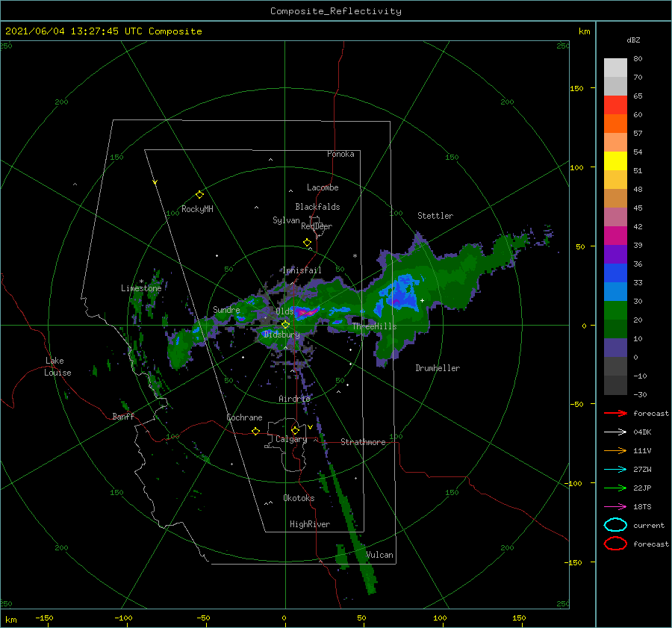Click the Sylvan label
This screenshot has width=672, height=628.
click(x=286, y=220)
